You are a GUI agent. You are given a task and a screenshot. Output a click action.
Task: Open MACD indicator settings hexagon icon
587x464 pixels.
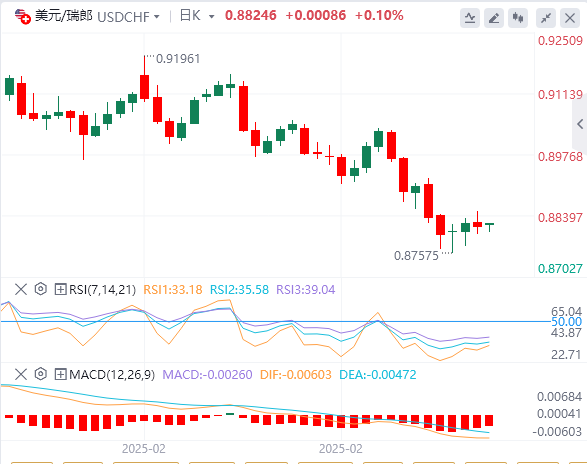click(x=40, y=374)
